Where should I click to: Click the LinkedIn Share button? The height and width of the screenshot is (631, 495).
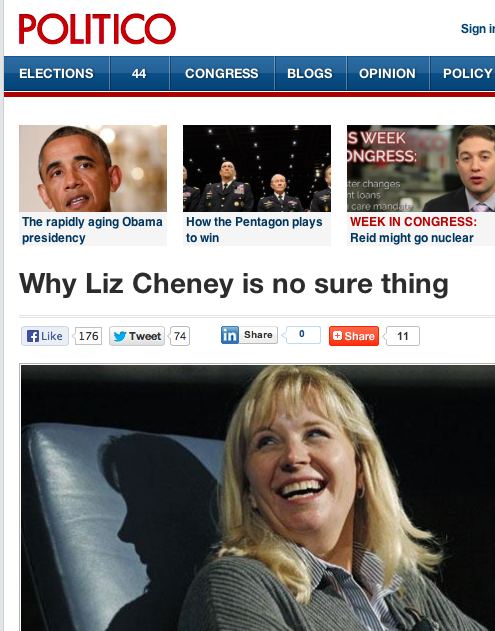pyautogui.click(x=249, y=335)
